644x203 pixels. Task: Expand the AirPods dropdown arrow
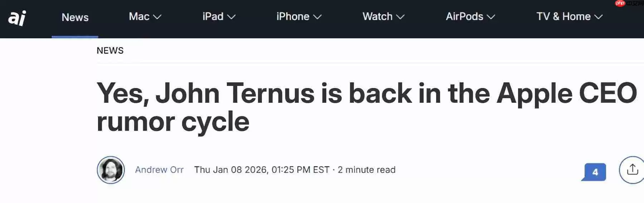[x=491, y=17]
